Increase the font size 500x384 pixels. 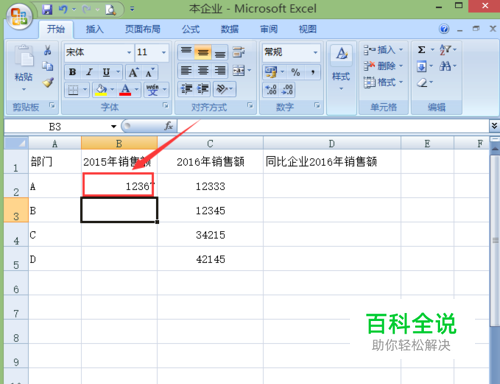(x=133, y=72)
